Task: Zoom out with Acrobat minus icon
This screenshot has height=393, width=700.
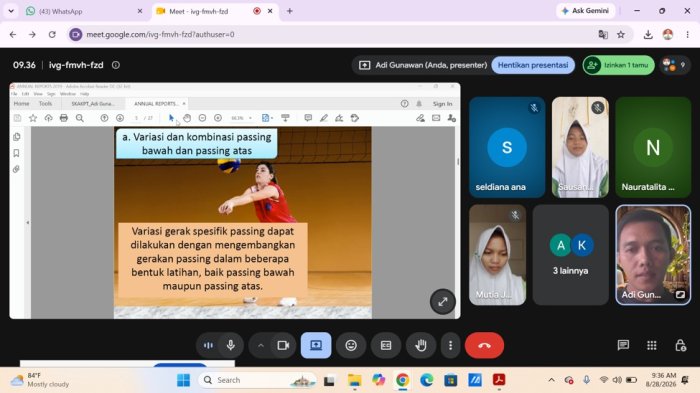Action: click(202, 118)
